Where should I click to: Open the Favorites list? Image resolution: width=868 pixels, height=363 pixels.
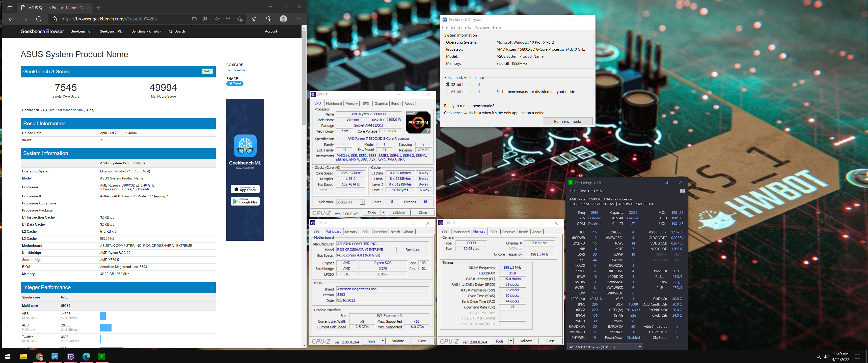[x=255, y=19]
